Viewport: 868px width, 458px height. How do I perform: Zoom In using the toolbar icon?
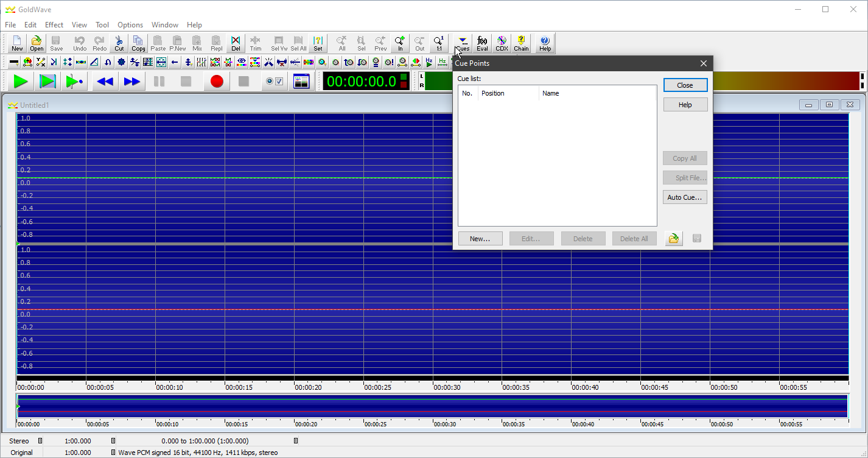click(400, 43)
